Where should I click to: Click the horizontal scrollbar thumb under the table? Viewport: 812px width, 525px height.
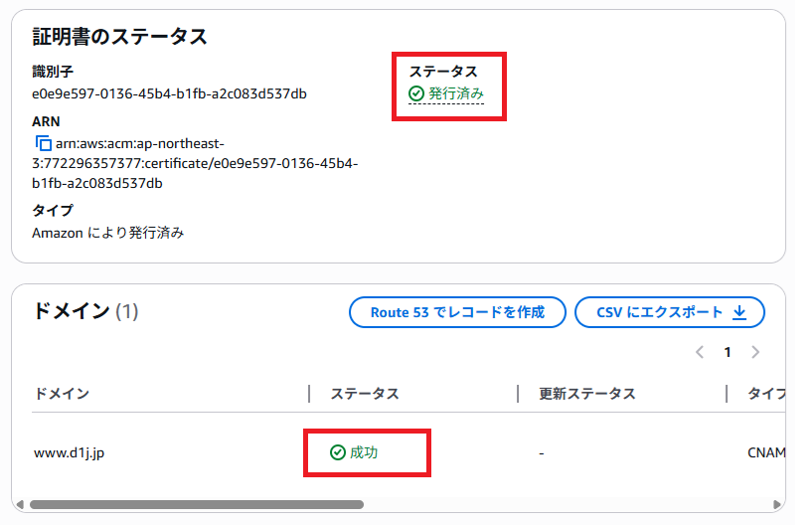pyautogui.click(x=197, y=504)
